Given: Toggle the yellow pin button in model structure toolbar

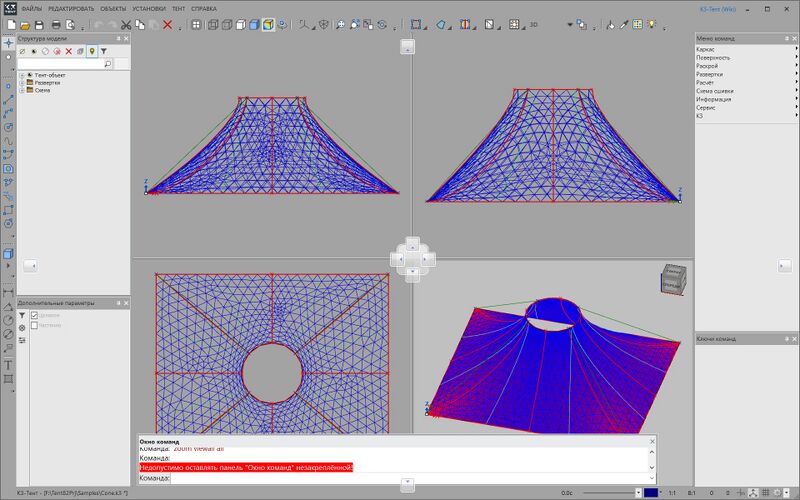Looking at the screenshot, I should click(x=92, y=51).
